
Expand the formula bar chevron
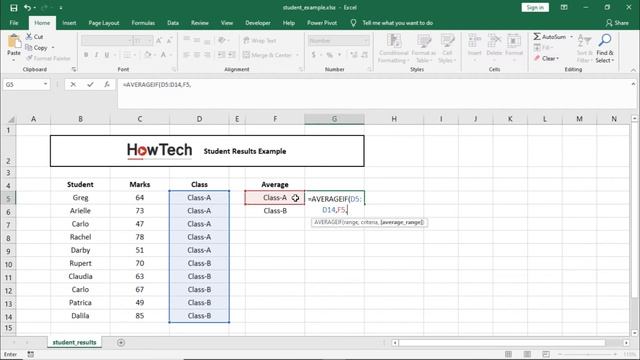(633, 84)
